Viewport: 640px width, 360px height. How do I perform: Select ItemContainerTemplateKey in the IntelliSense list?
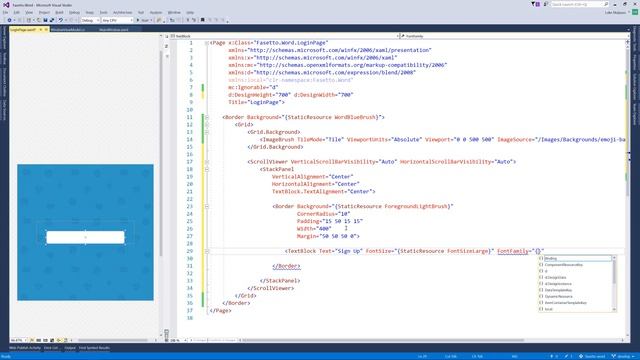pos(576,303)
